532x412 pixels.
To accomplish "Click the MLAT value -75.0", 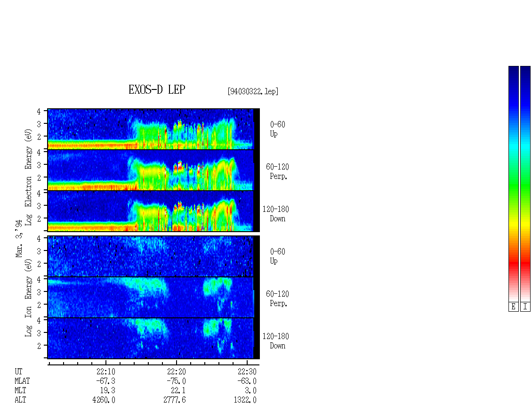I will (x=176, y=381).
